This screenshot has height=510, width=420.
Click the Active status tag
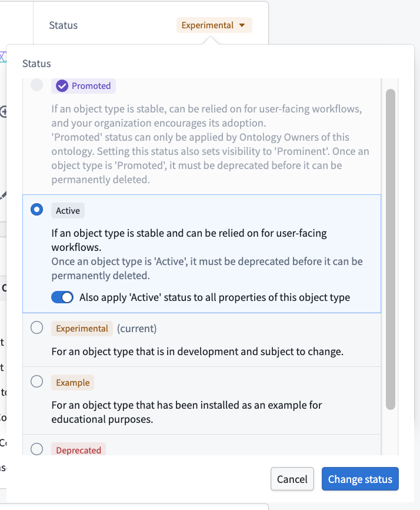coord(68,211)
